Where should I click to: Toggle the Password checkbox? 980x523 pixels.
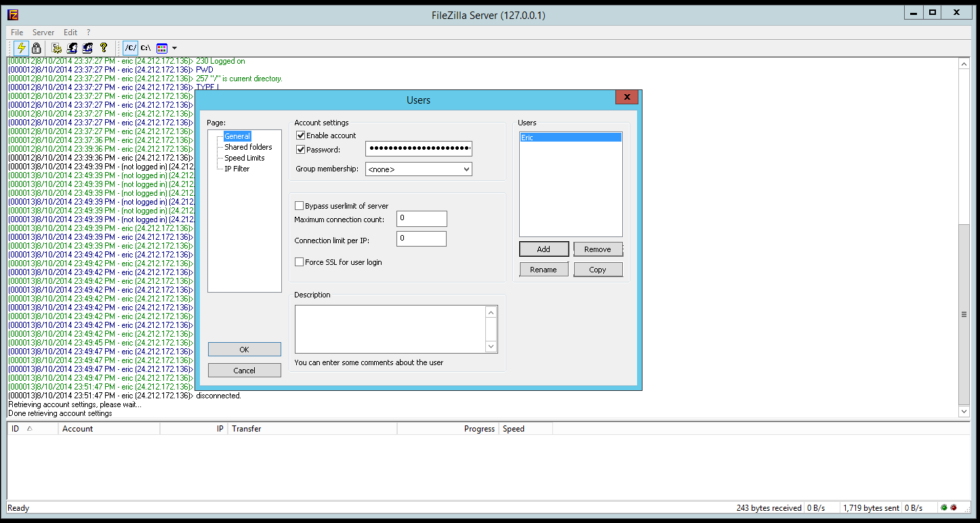pyautogui.click(x=301, y=150)
